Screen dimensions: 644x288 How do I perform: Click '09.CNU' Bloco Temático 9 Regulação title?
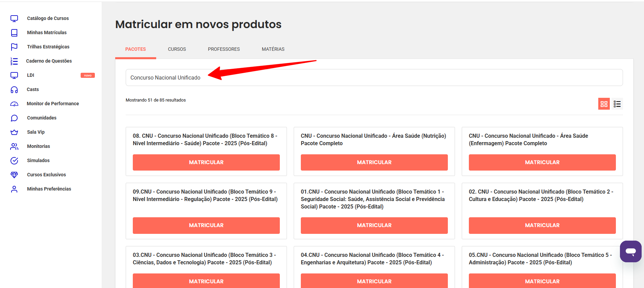205,195
